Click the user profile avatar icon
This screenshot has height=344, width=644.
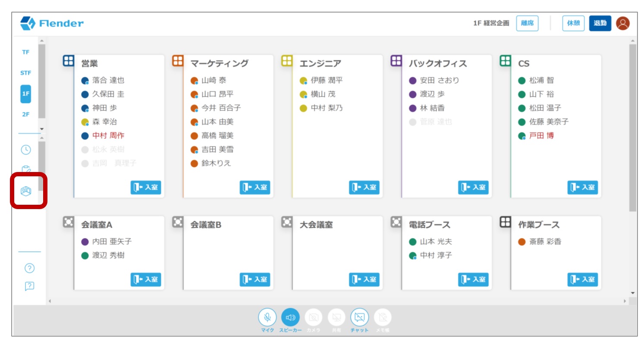622,23
